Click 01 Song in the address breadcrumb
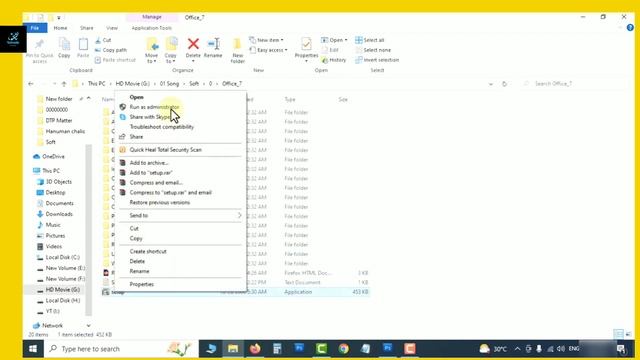This screenshot has height=360, width=640. tap(169, 83)
